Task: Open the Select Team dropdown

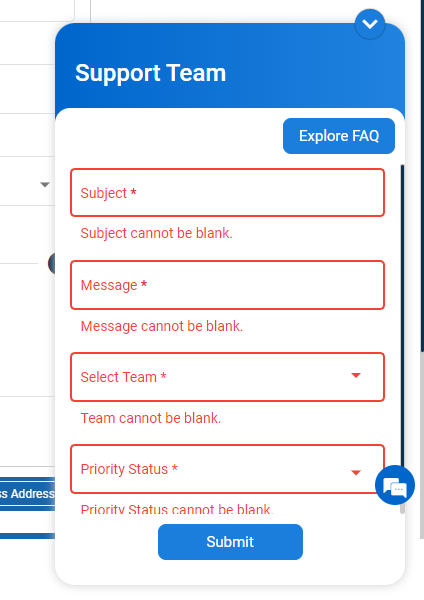Action: pyautogui.click(x=227, y=377)
